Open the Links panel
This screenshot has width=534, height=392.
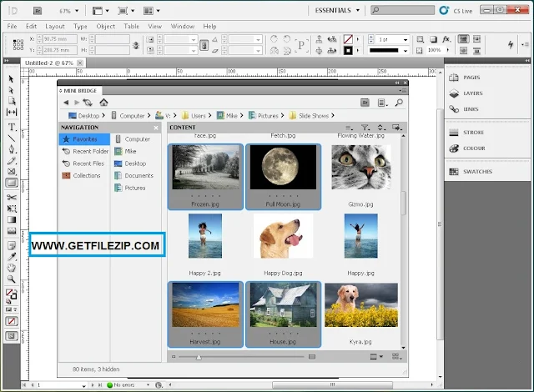471,109
